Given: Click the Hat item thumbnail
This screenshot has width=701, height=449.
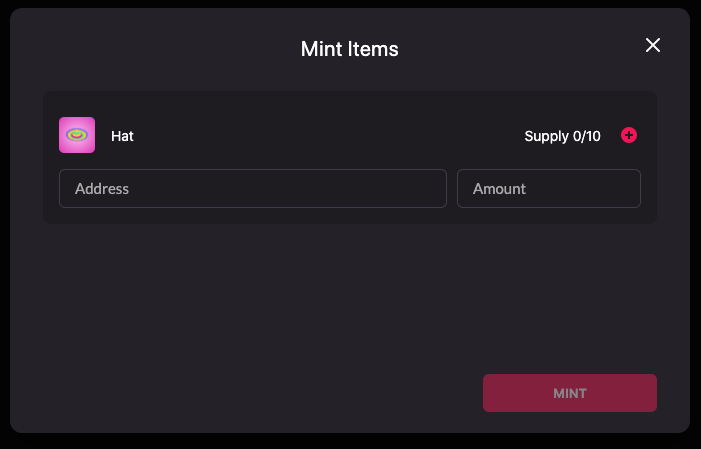Looking at the screenshot, I should (77, 135).
